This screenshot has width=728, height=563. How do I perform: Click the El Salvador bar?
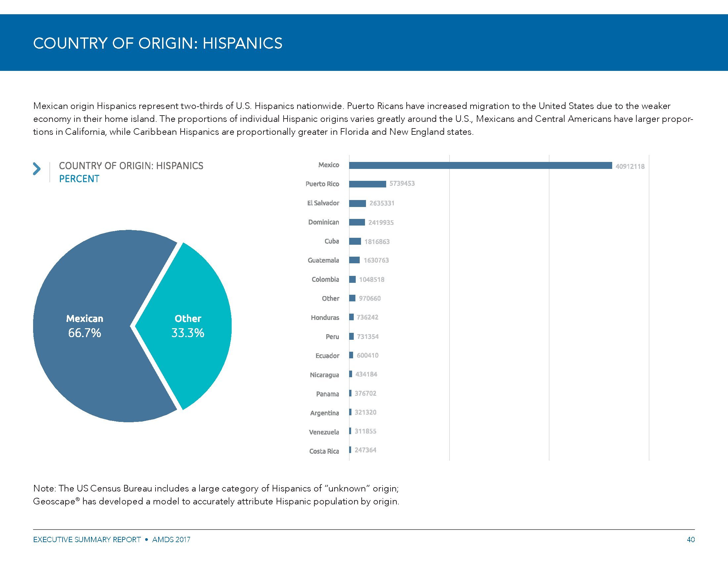pos(357,203)
